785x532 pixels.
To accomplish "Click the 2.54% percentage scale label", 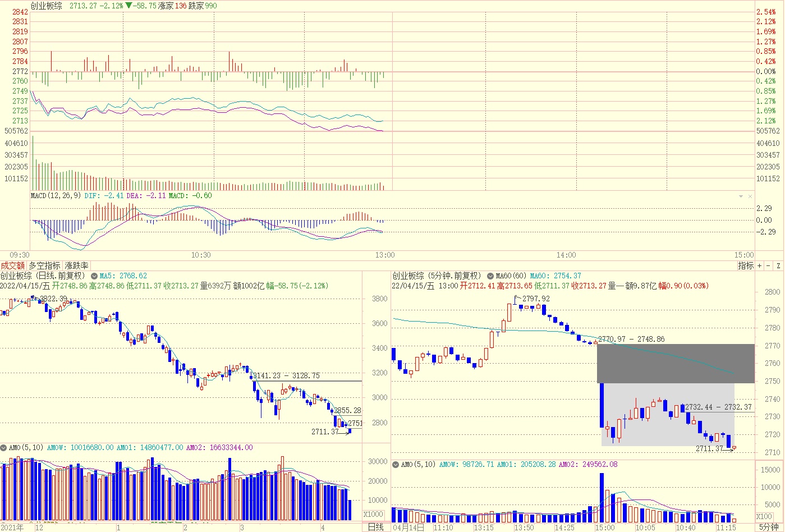I will [x=766, y=12].
